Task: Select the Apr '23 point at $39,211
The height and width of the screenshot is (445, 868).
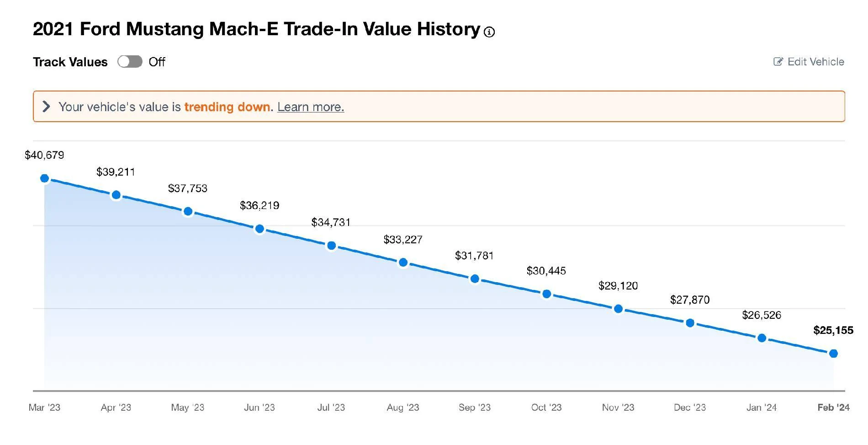Action: (116, 195)
